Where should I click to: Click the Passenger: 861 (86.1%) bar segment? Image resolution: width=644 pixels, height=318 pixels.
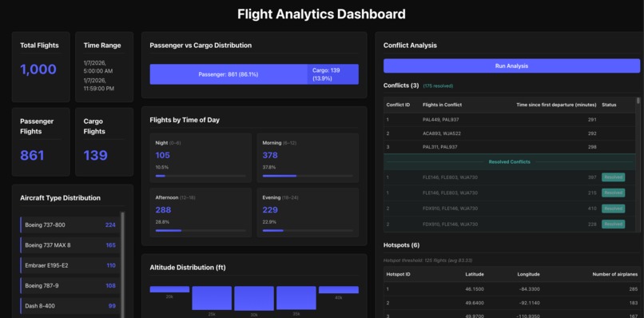[x=229, y=74]
